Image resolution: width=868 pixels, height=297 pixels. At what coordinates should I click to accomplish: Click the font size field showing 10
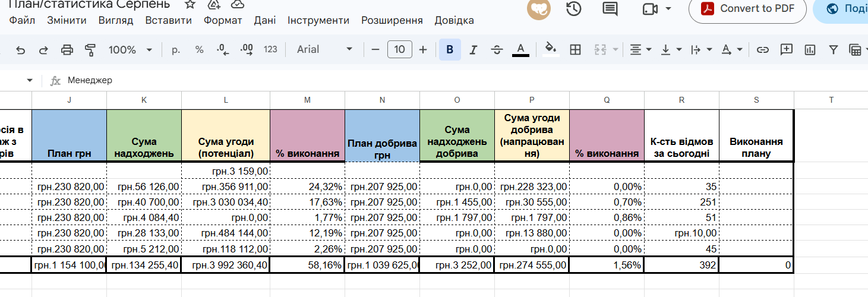tap(400, 49)
